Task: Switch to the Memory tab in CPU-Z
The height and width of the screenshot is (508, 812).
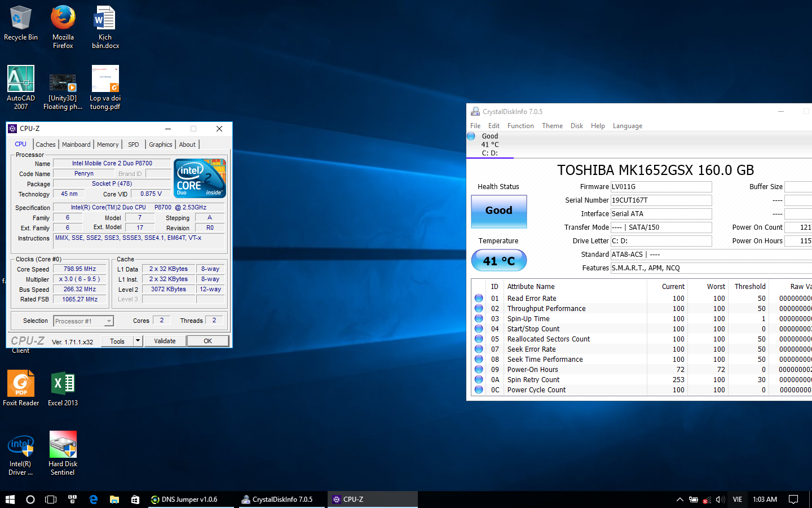Action: pyautogui.click(x=108, y=144)
